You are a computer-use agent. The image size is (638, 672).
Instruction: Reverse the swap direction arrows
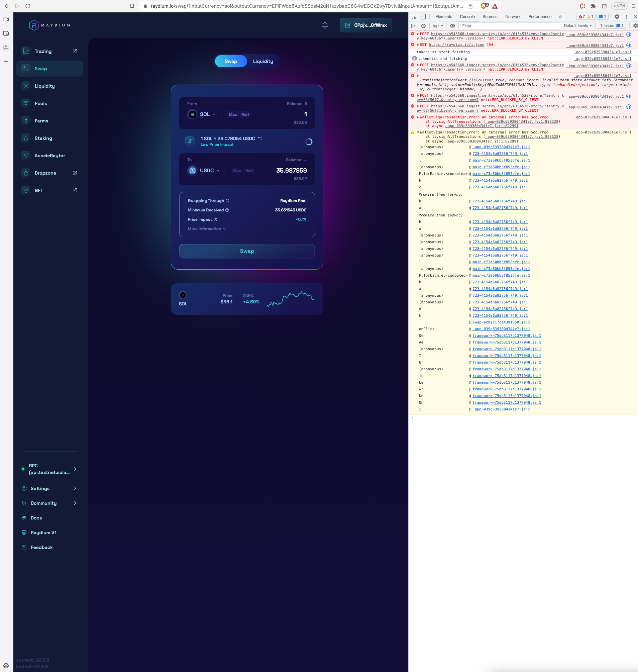[x=190, y=141]
